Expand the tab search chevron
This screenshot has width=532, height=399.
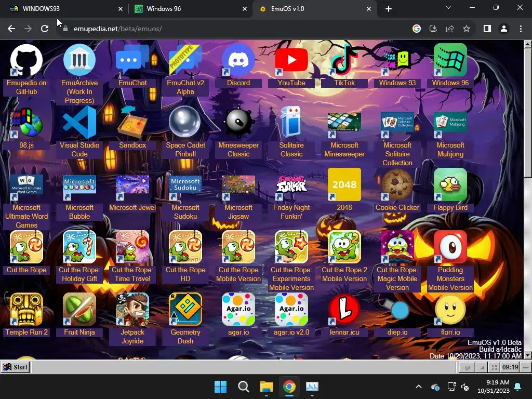click(x=448, y=7)
